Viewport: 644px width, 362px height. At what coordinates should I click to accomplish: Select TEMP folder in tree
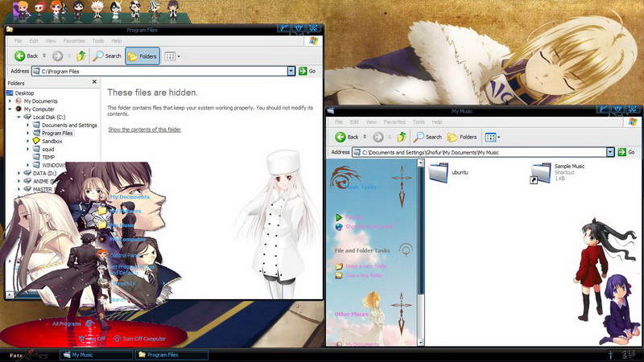click(x=48, y=157)
